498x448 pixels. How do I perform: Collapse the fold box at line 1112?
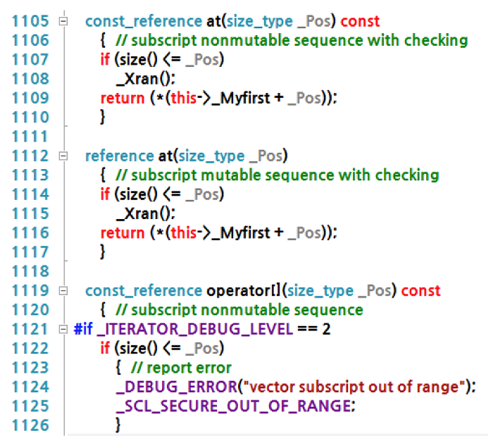point(63,156)
